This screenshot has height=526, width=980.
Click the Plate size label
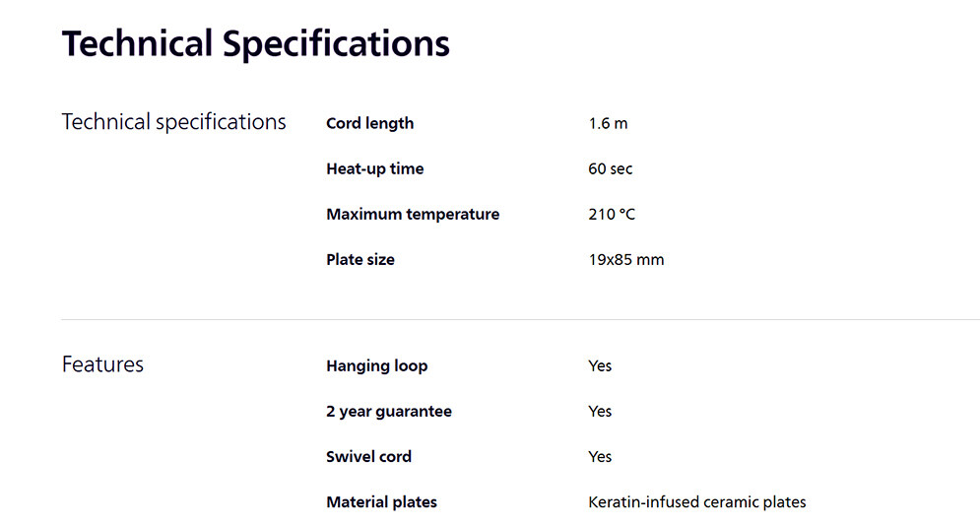[x=359, y=260]
